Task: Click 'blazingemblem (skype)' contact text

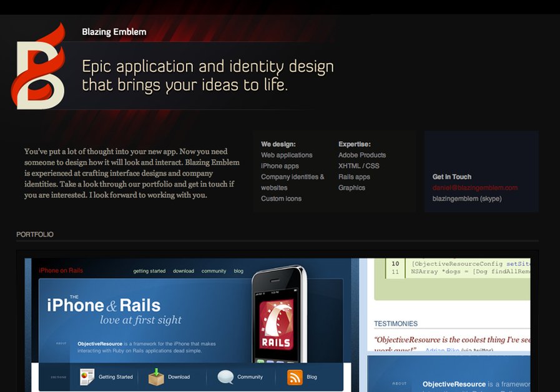Action: pos(467,198)
